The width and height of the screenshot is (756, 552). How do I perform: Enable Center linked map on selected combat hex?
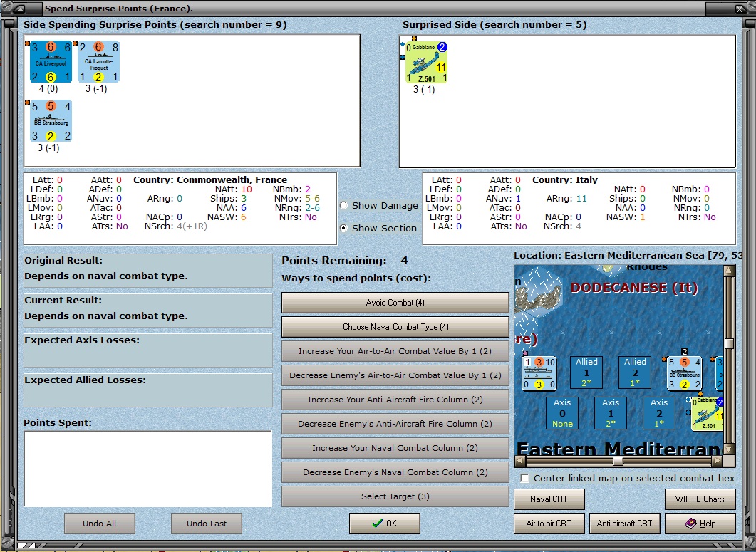click(524, 478)
